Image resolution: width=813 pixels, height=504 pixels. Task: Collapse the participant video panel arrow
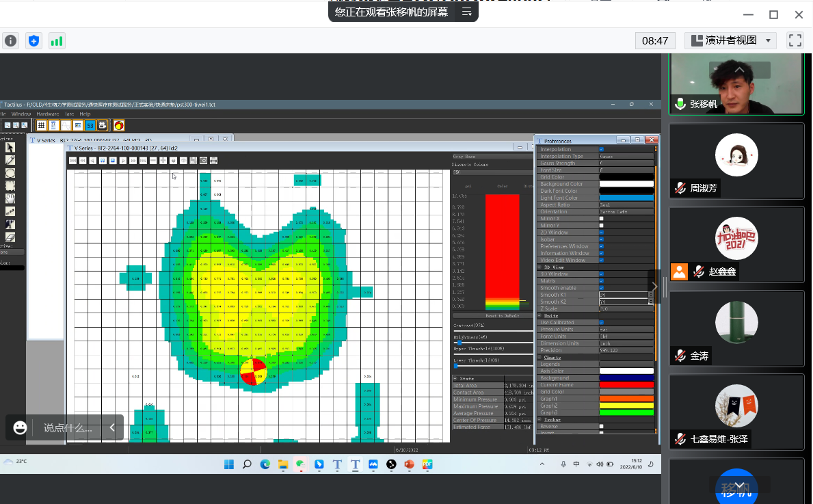click(655, 287)
